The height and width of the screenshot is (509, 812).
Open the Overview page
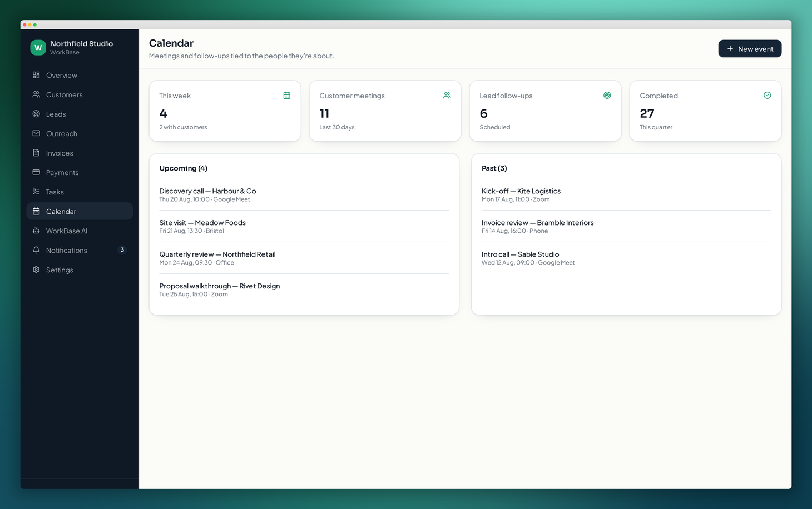coord(80,75)
